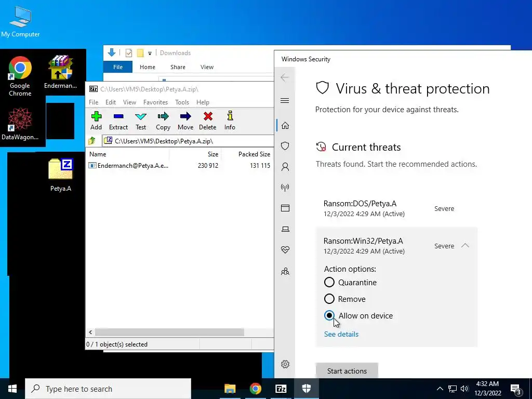This screenshot has width=532, height=399.
Task: Click the back arrow in Windows Security
Action: 285,77
